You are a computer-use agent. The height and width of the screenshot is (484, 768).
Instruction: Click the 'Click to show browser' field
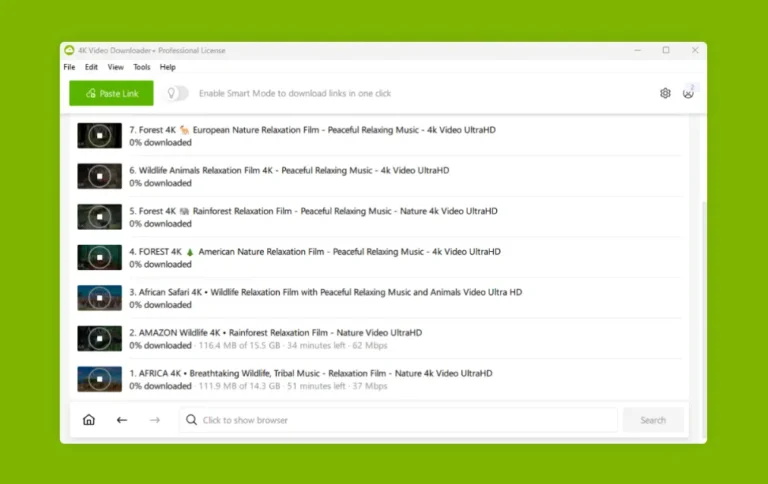point(398,420)
